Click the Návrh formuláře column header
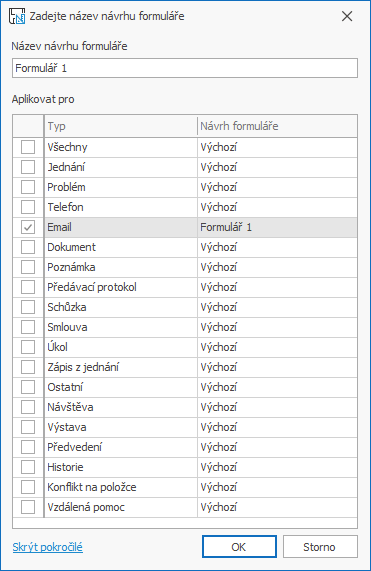371x571 pixels. coord(277,126)
